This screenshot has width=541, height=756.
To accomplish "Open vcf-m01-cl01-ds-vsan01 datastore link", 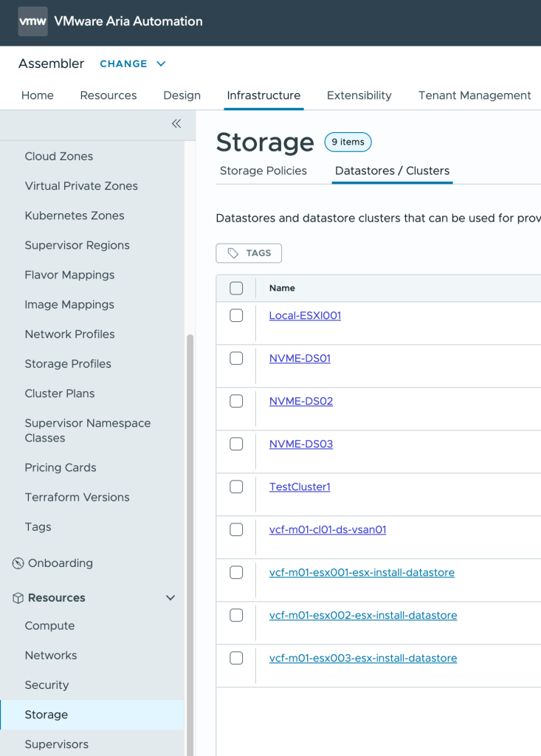I will point(328,529).
